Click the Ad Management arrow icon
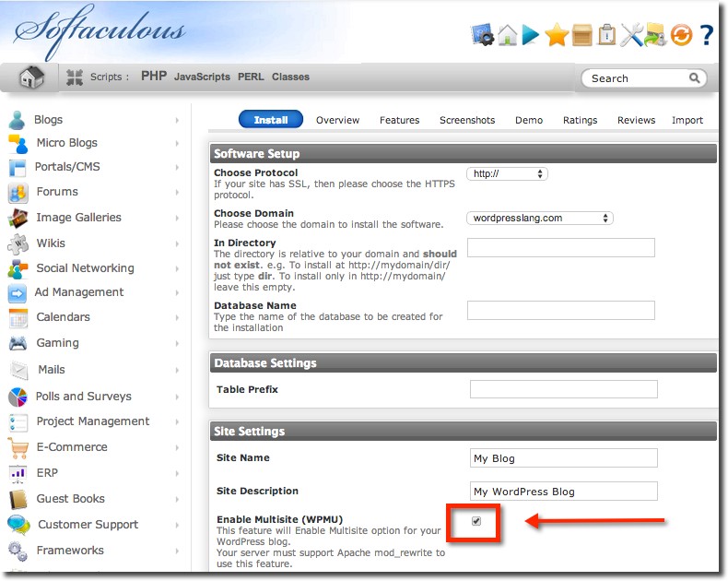 point(18,293)
